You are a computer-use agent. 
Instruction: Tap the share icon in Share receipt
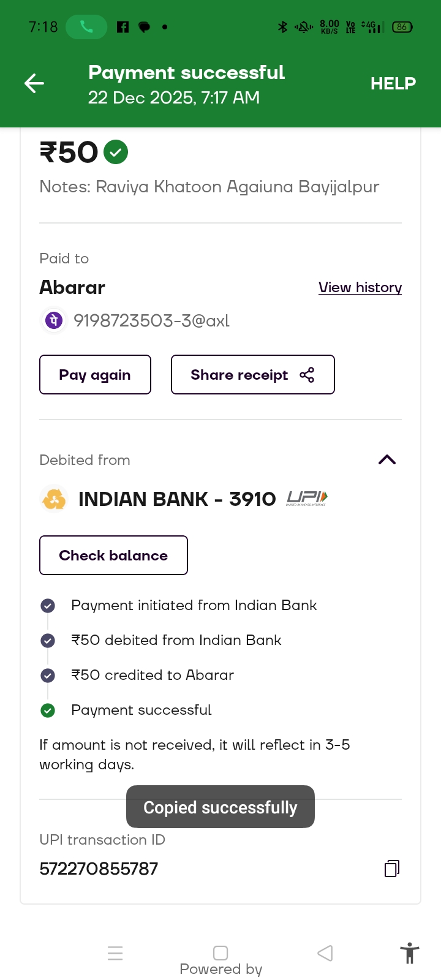tap(307, 375)
